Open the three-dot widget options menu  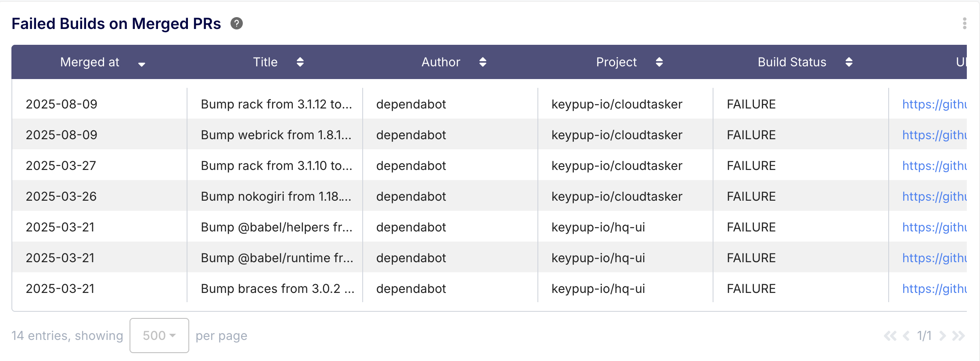click(x=964, y=23)
